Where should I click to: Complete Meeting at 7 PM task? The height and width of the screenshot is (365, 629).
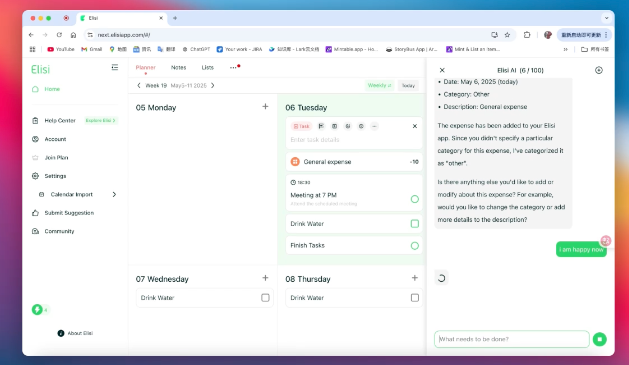click(x=415, y=199)
